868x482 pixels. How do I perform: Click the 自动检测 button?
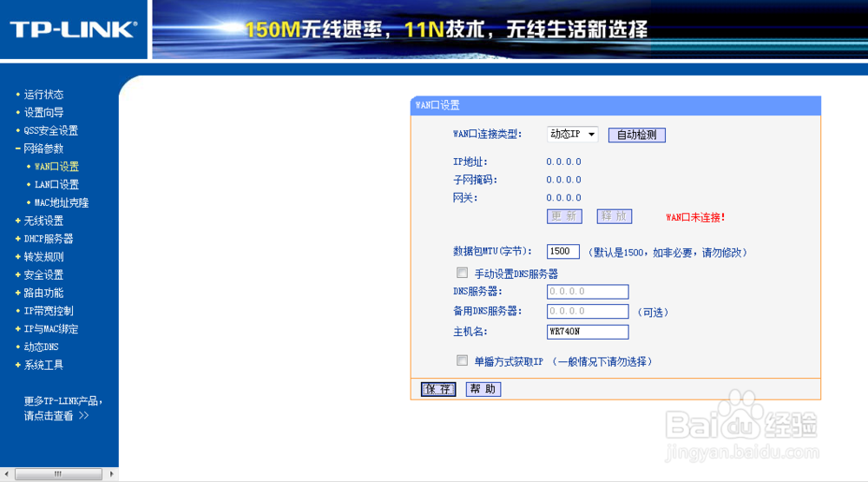[636, 135]
